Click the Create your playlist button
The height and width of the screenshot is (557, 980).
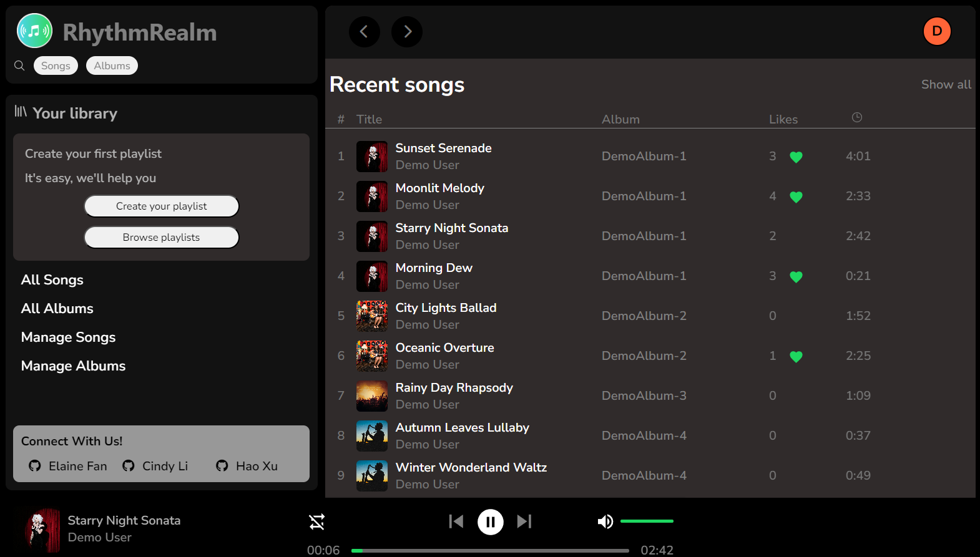pos(162,206)
